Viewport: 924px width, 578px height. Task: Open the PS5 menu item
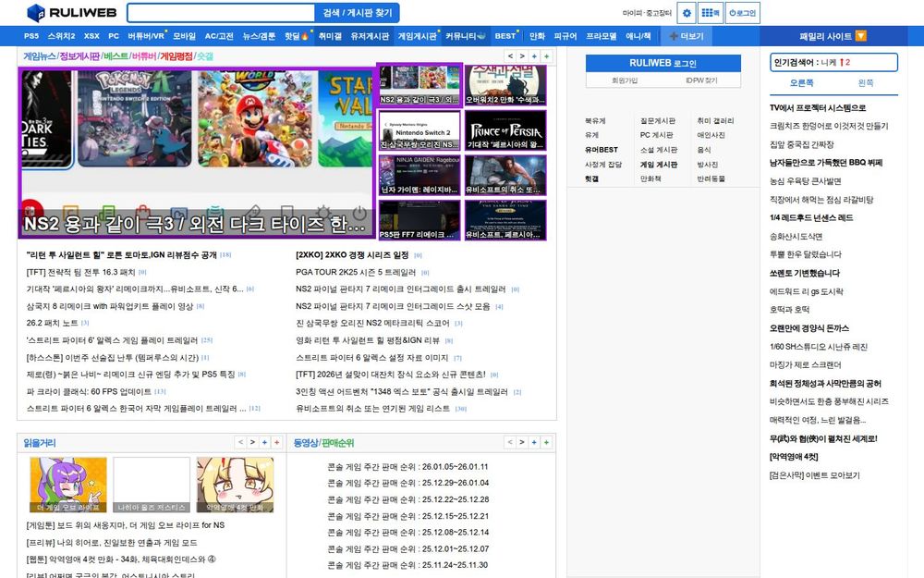pos(31,36)
